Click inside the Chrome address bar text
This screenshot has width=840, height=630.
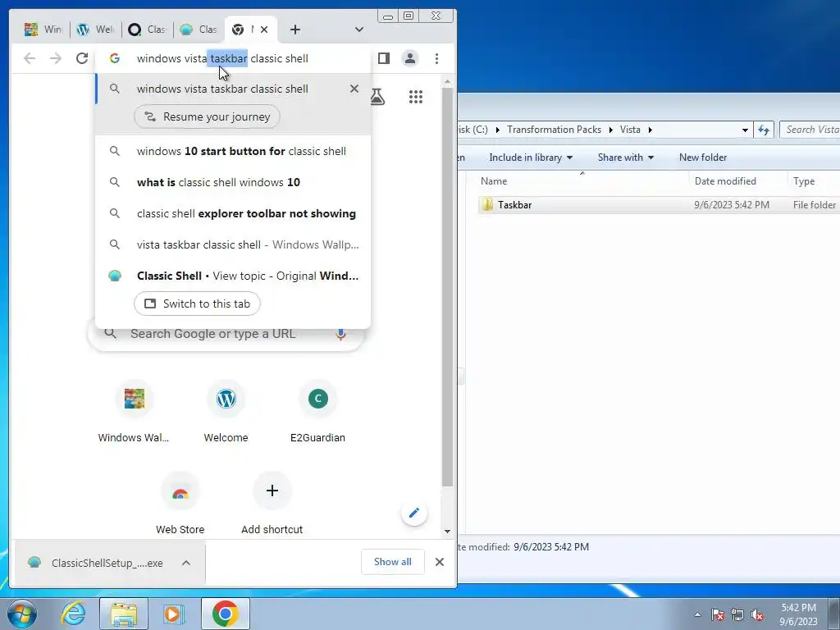tap(222, 58)
